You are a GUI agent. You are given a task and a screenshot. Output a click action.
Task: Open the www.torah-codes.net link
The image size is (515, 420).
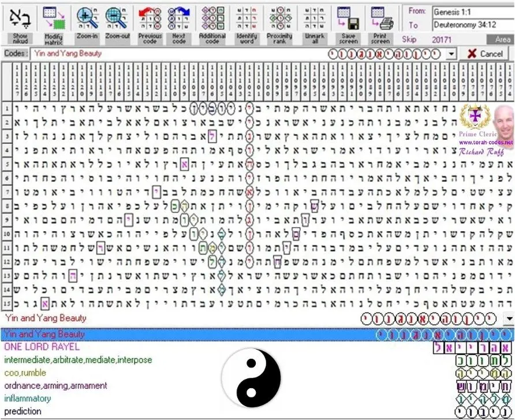pos(486,143)
